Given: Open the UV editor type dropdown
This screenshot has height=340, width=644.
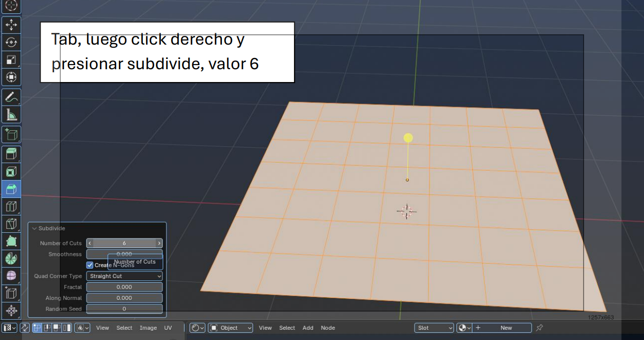Looking at the screenshot, I should [x=10, y=328].
